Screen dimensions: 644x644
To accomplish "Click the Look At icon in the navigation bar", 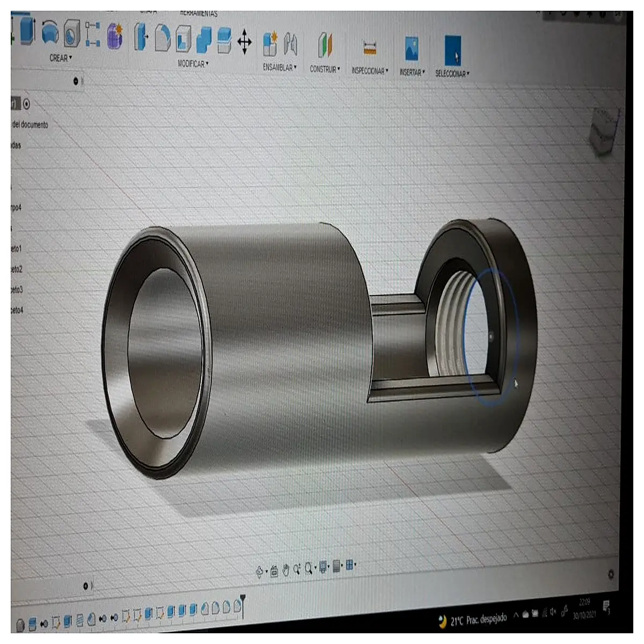I will (x=274, y=572).
